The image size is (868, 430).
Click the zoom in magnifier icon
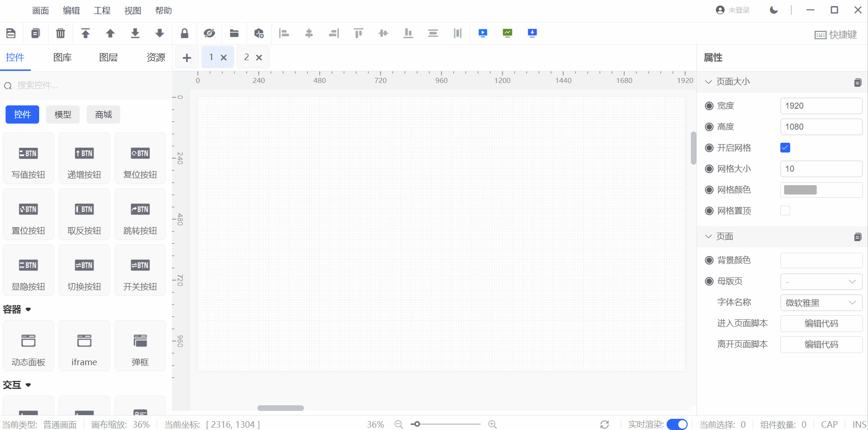[492, 424]
